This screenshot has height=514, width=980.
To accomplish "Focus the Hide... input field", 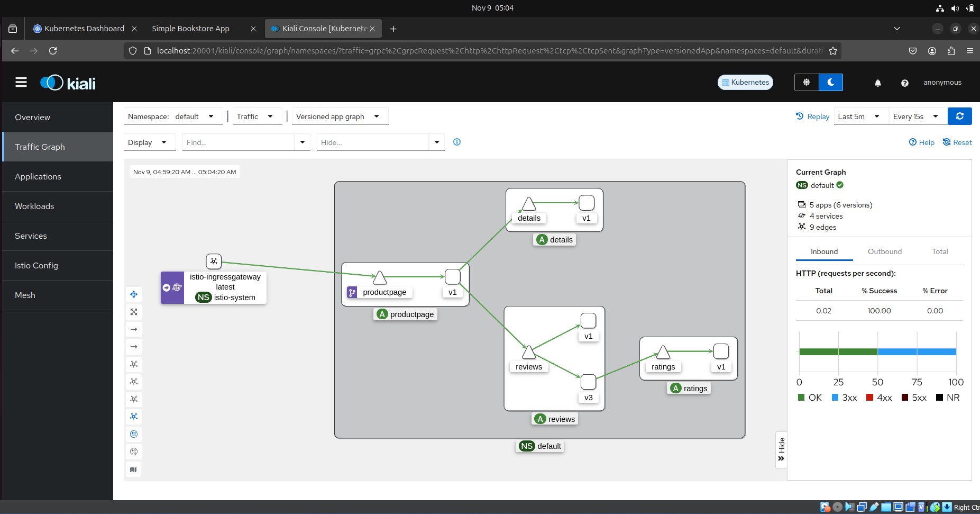I will tap(373, 142).
